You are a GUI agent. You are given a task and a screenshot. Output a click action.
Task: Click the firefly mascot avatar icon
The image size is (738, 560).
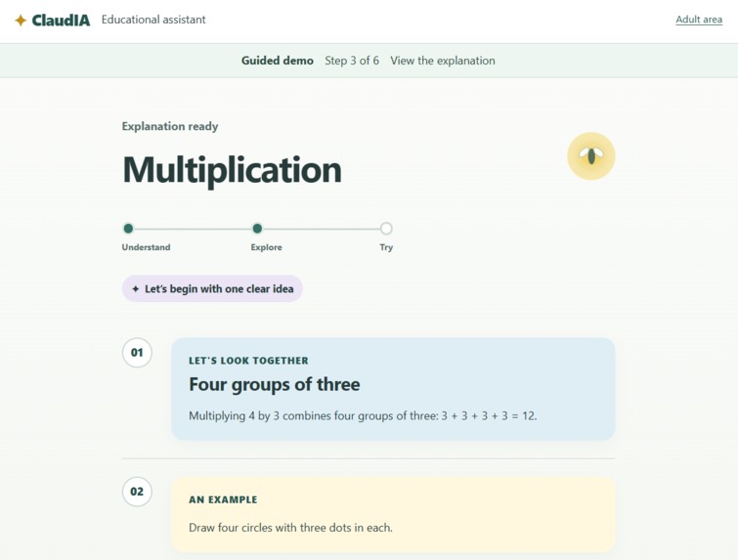click(591, 155)
